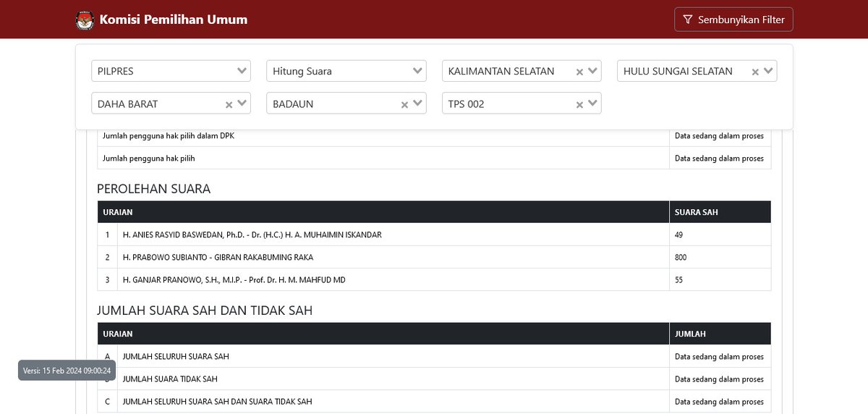Click Data sedang dalam proses for row C
This screenshot has height=414, width=868.
[719, 402]
